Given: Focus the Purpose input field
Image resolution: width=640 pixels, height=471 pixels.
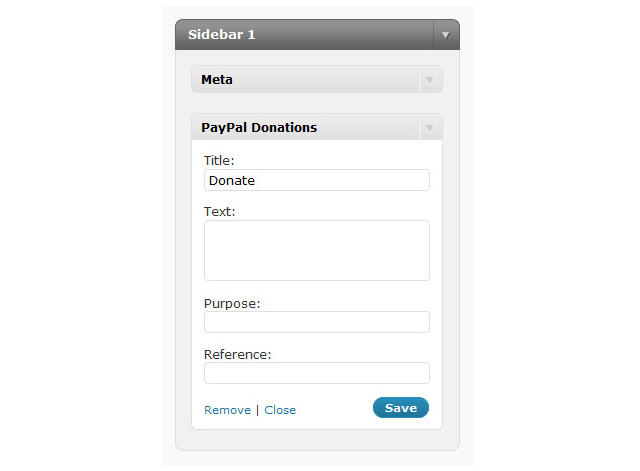Looking at the screenshot, I should click(x=317, y=322).
